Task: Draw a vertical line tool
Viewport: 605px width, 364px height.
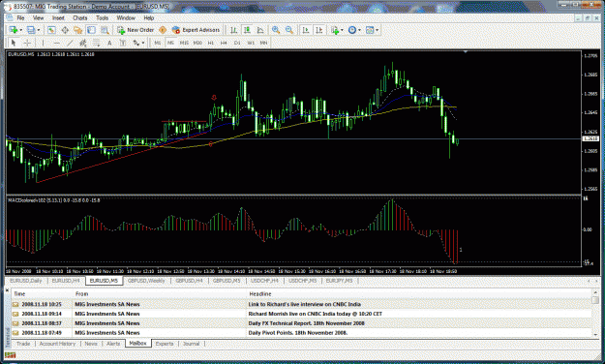Action: [43, 43]
